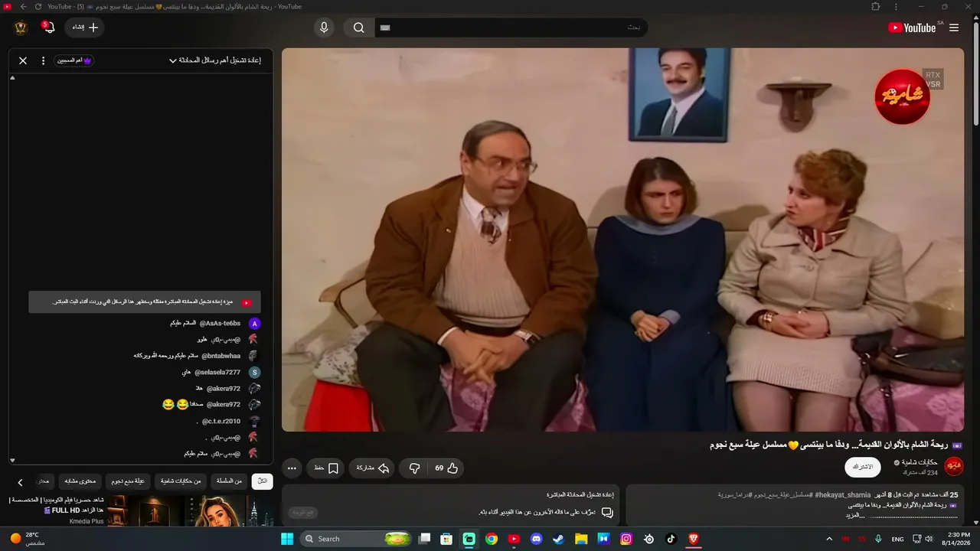Click the search magnifier button

[358, 28]
